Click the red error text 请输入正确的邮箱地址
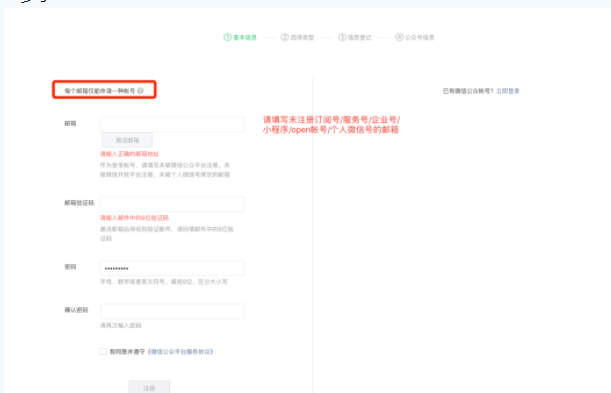 (x=129, y=154)
